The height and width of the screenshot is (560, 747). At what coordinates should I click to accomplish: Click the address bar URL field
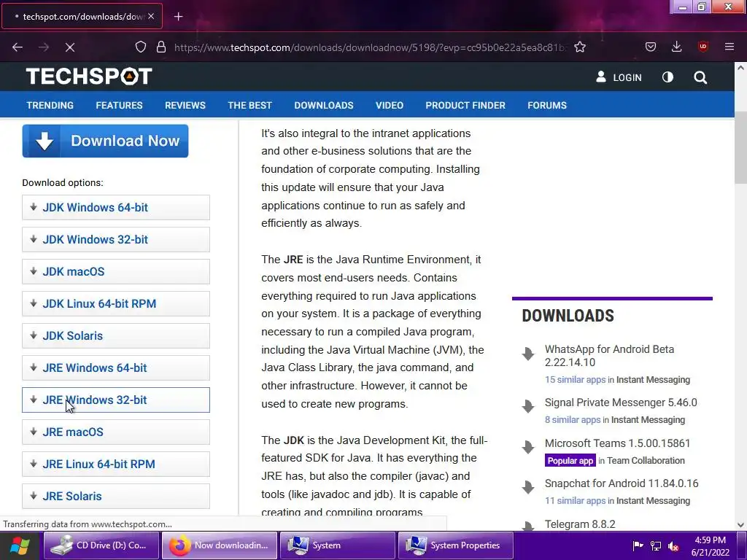[370, 47]
